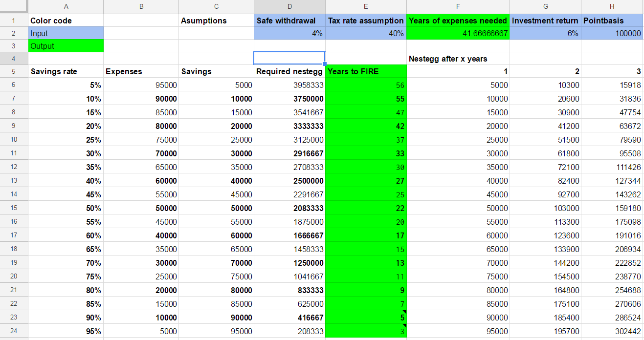644x340 pixels.
Task: Click the blue Input legend cell
Action: pyautogui.click(x=66, y=33)
